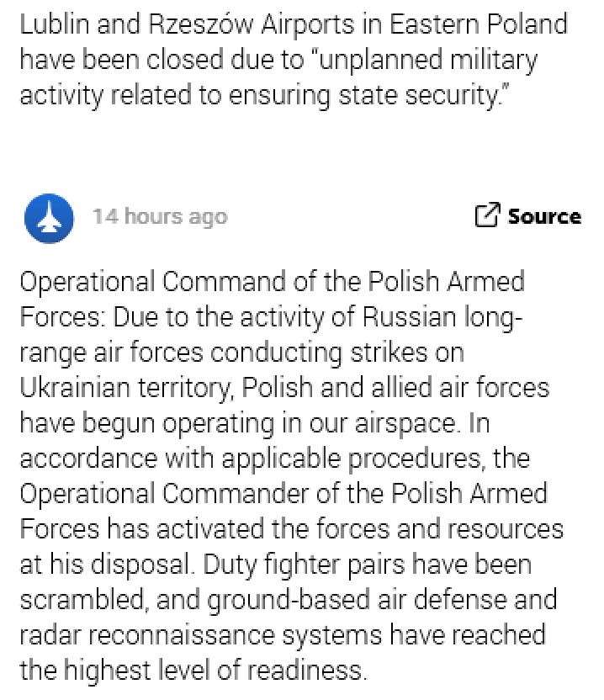The height and width of the screenshot is (700, 604).
Task: Click the external link arrow icon beside Source
Action: [487, 215]
